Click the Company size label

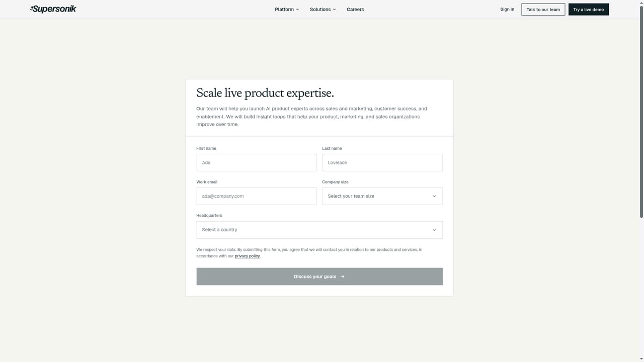click(335, 182)
